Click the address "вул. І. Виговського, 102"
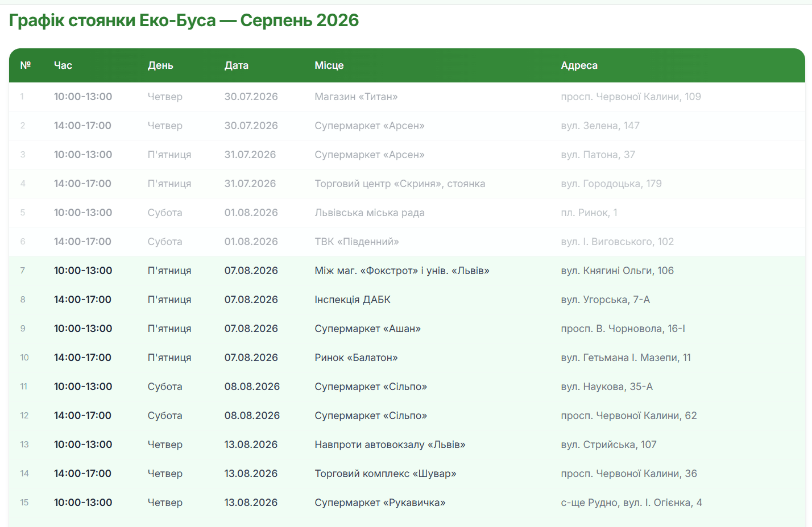Image resolution: width=812 pixels, height=527 pixels. point(618,242)
